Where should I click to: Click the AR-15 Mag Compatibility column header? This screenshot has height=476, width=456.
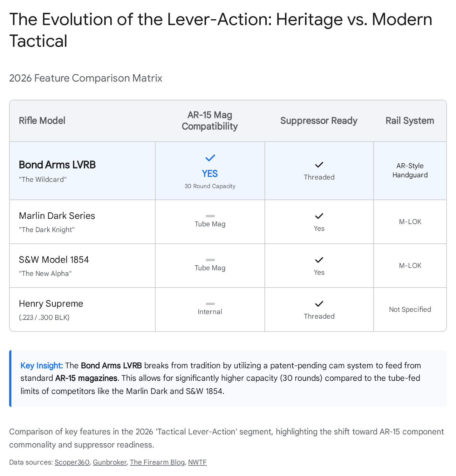click(x=210, y=121)
